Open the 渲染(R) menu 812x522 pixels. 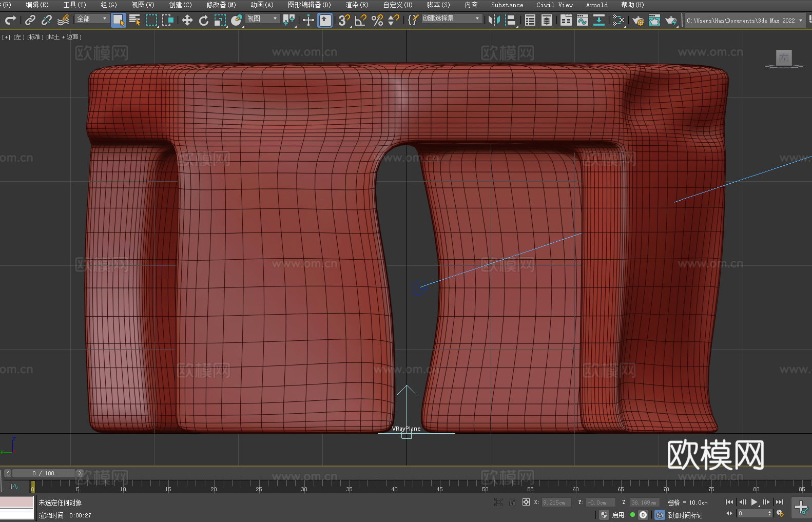(357, 5)
